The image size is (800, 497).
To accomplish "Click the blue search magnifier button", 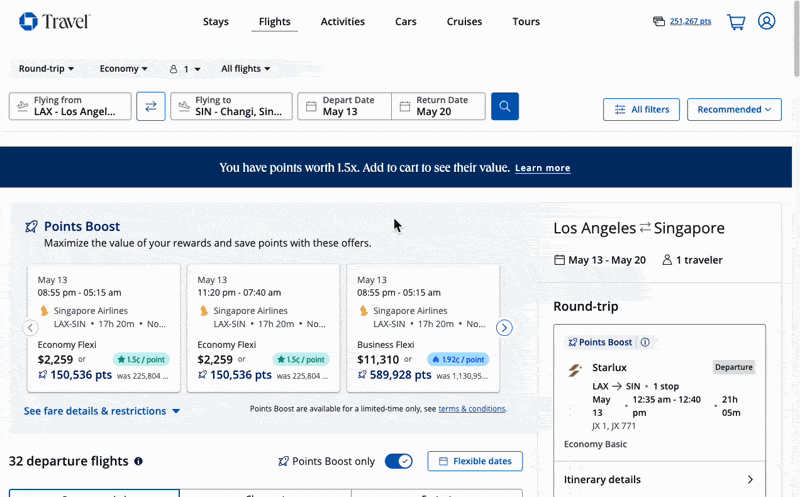I will pyautogui.click(x=505, y=106).
